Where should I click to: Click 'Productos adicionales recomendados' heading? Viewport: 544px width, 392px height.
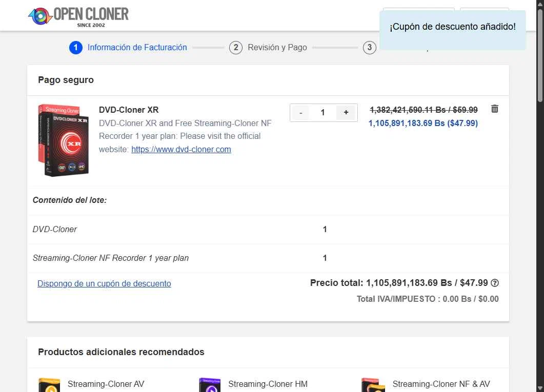click(x=121, y=352)
